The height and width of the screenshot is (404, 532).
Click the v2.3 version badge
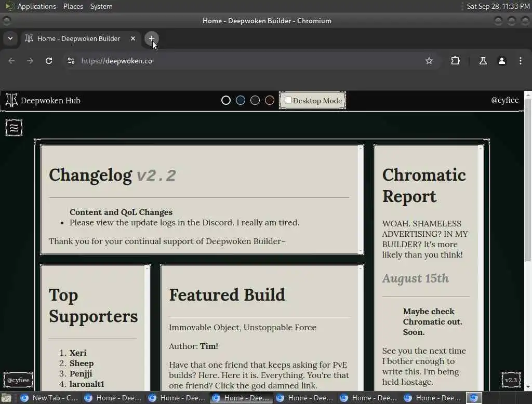(x=511, y=380)
